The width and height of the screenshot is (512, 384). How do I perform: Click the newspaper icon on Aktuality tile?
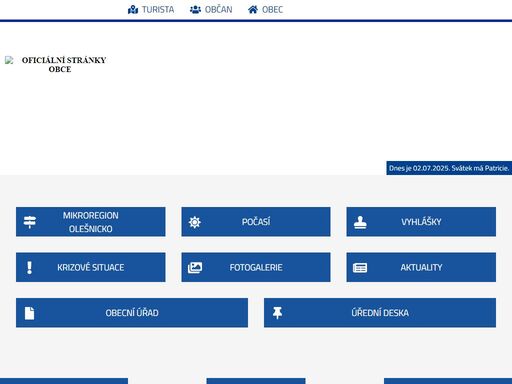[x=360, y=268]
